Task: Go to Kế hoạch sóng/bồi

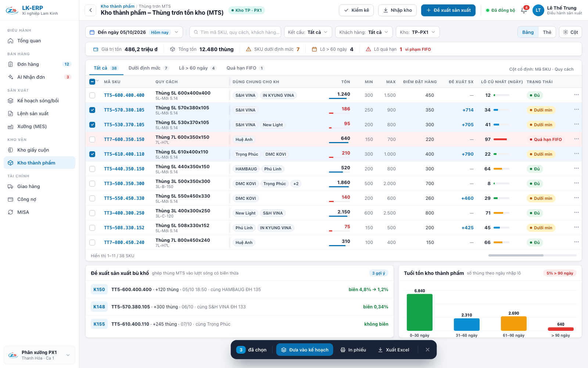Action: point(39,100)
